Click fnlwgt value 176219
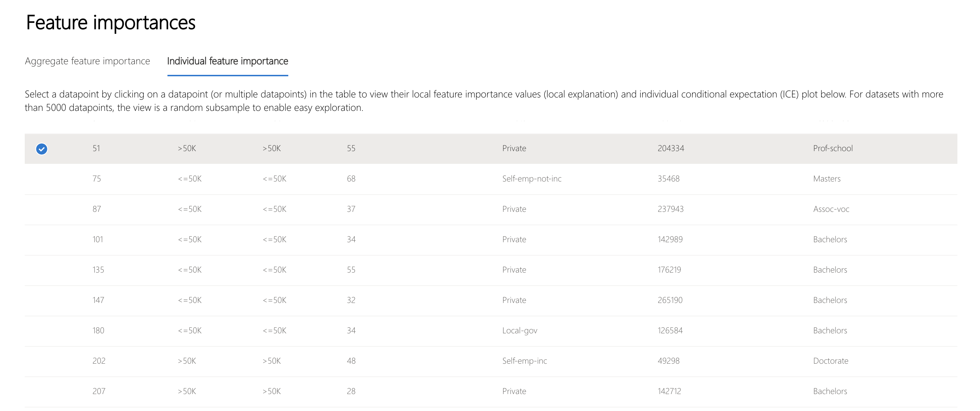 (669, 270)
